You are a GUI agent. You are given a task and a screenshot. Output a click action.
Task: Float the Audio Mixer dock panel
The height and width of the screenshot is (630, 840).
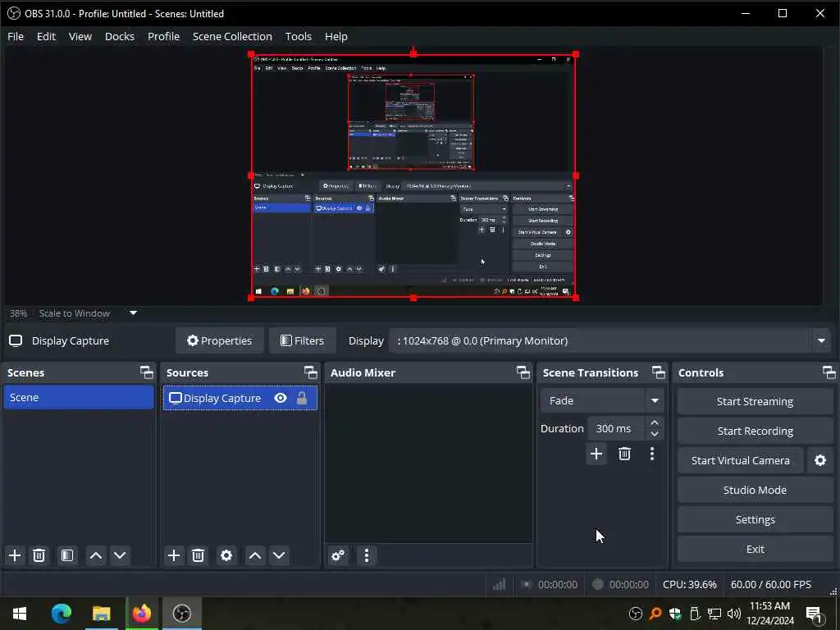pos(523,372)
